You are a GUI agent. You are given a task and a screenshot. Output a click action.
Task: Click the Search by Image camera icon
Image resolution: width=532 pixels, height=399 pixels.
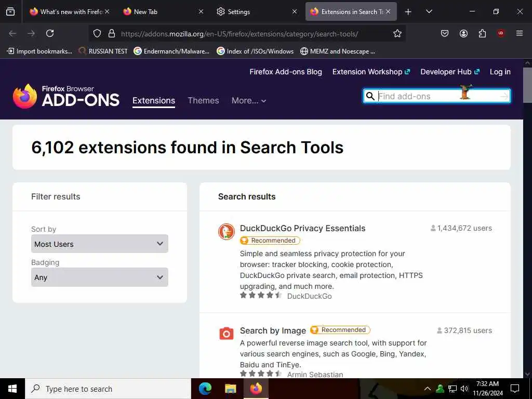[227, 334]
